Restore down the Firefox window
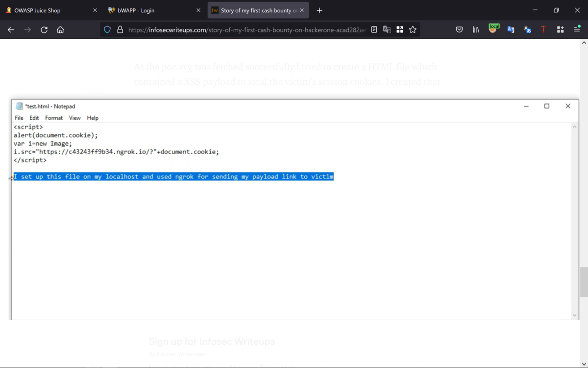Screen dimensions: 588x368 click(556, 10)
